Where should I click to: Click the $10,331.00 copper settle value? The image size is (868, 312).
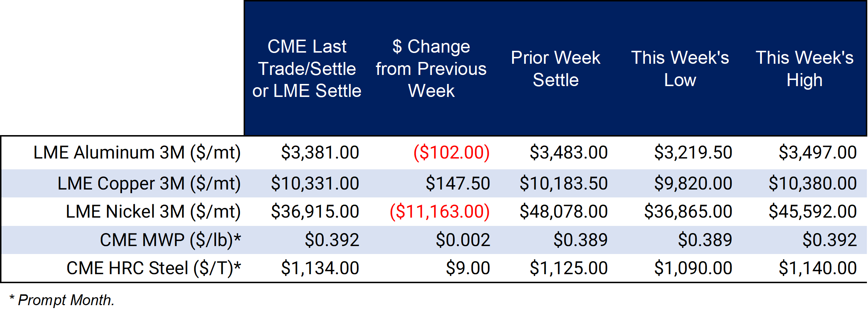click(x=315, y=183)
